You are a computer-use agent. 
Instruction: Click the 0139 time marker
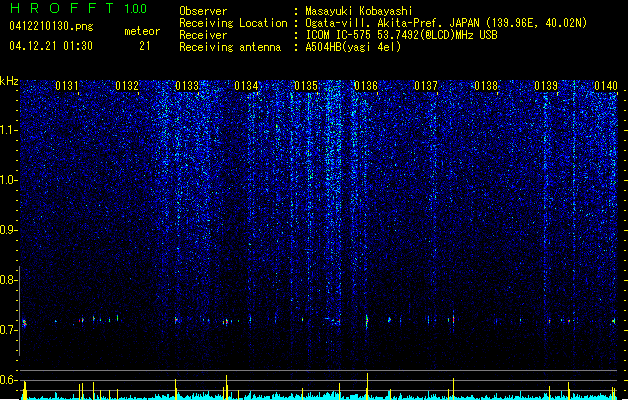[x=546, y=86]
